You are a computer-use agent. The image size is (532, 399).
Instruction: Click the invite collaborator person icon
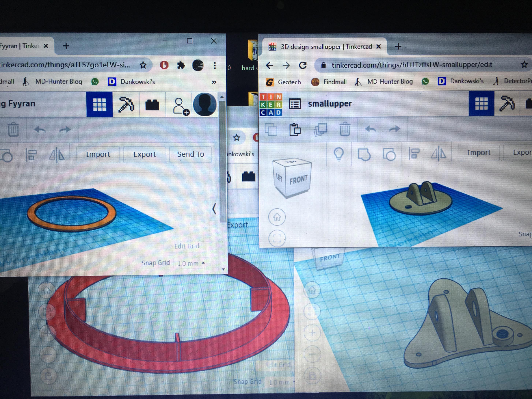coord(180,106)
